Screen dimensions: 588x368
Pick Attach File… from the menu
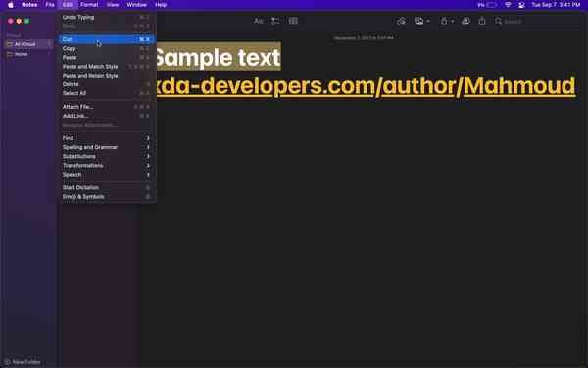(107, 107)
